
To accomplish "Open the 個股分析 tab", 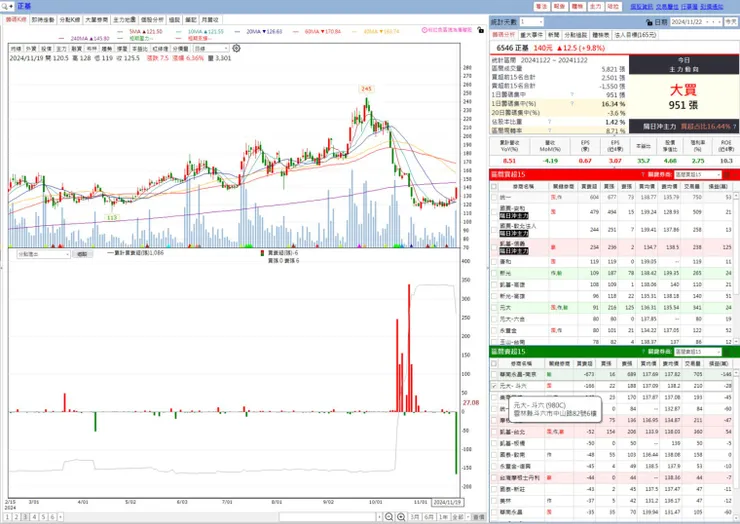I will [x=152, y=20].
